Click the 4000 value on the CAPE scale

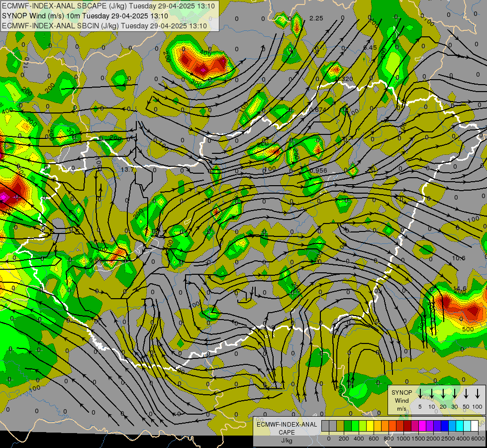click(463, 439)
